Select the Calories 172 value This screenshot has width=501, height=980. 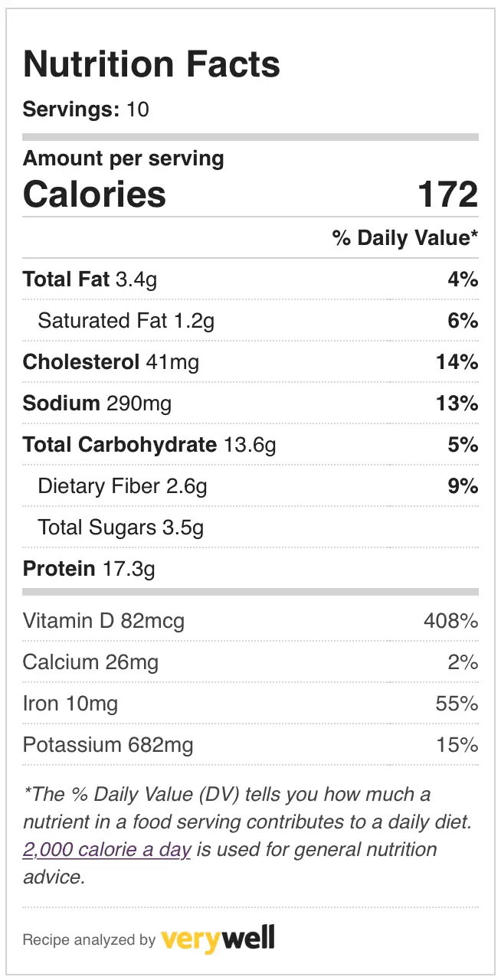(448, 194)
